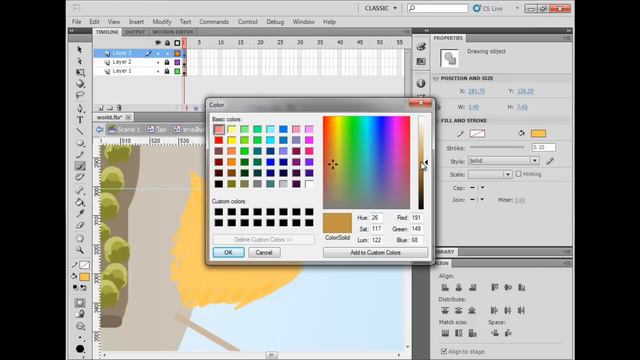Toggle Layer 3 orange outline square
The height and width of the screenshot is (360, 640).
(x=177, y=53)
